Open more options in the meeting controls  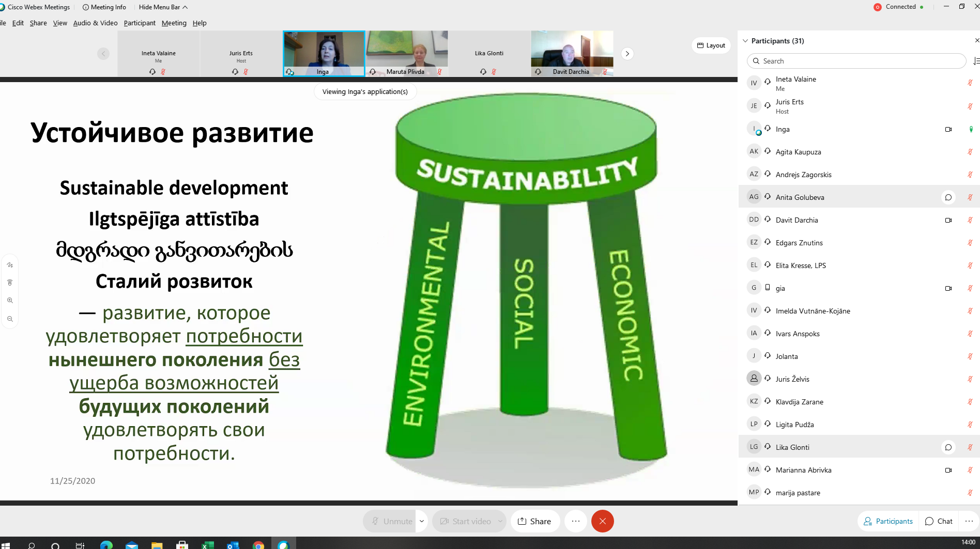coord(575,521)
